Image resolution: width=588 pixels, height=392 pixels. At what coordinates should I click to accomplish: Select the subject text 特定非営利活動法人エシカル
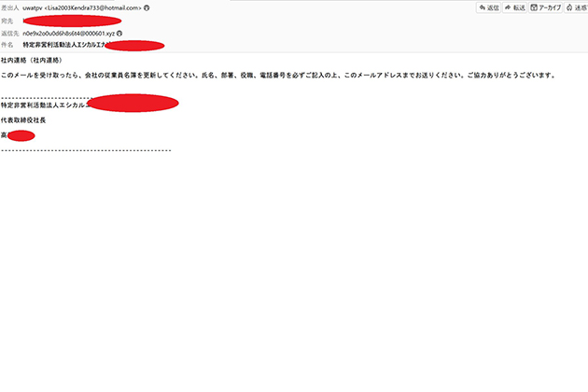click(x=64, y=45)
